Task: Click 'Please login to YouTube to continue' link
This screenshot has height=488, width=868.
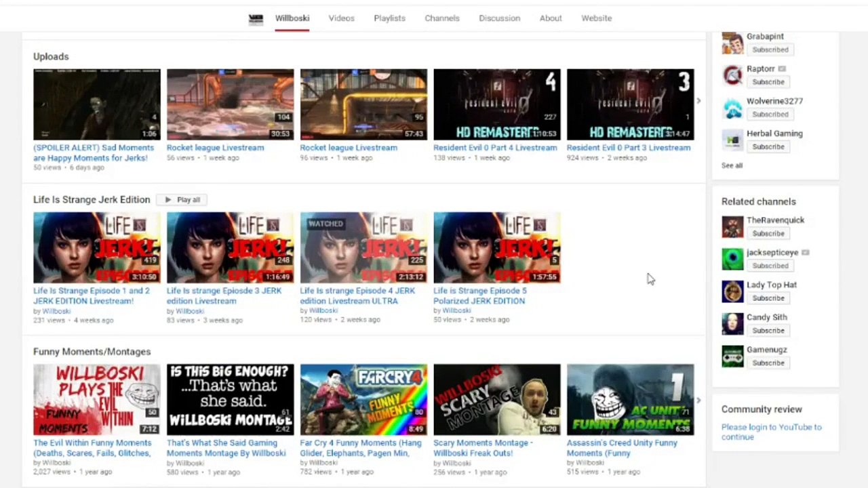Action: click(771, 432)
